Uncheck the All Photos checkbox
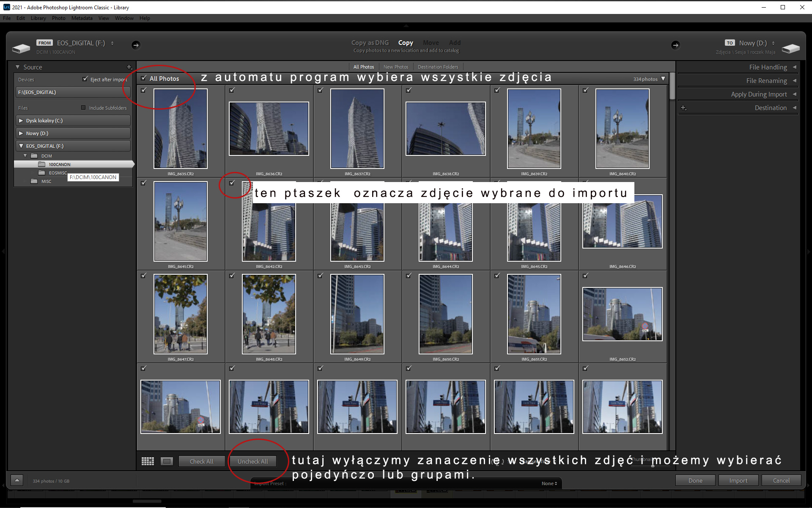The image size is (812, 508). pyautogui.click(x=144, y=78)
